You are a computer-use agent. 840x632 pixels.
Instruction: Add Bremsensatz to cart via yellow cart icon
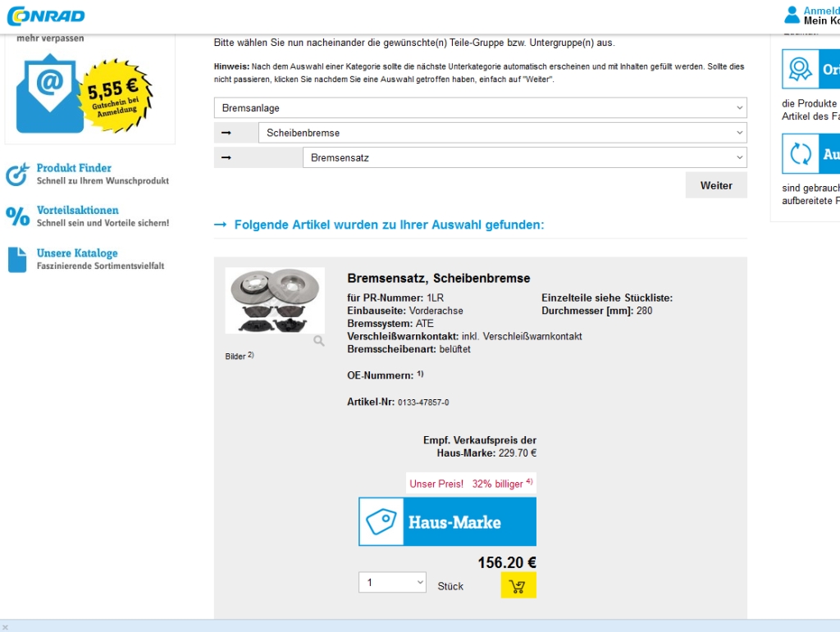[x=518, y=585]
